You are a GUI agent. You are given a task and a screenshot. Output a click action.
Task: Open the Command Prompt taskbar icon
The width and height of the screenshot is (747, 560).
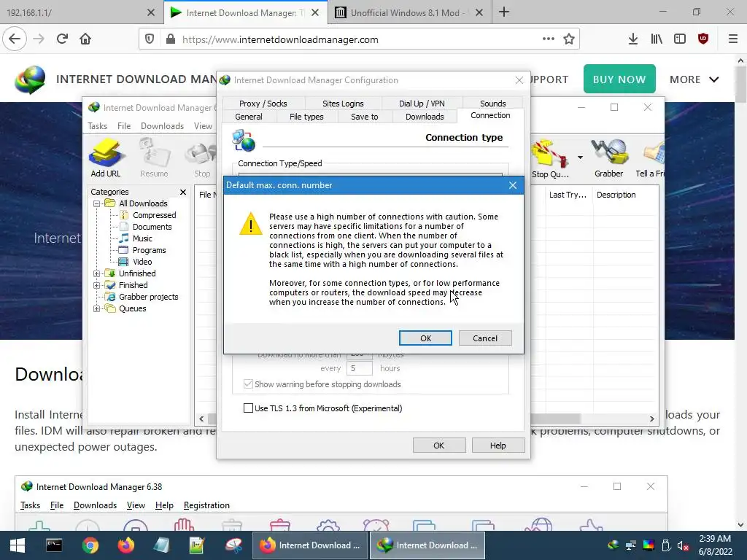coord(54,545)
